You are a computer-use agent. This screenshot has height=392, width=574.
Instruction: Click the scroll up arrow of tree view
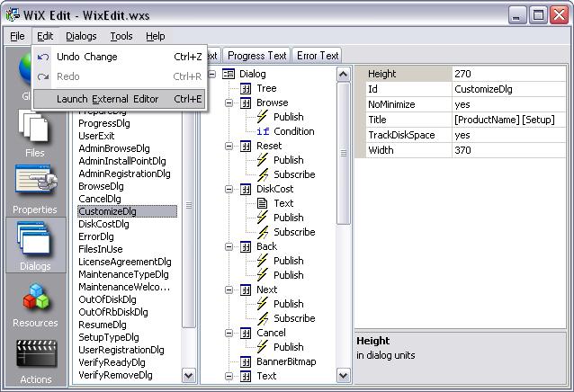click(x=343, y=75)
